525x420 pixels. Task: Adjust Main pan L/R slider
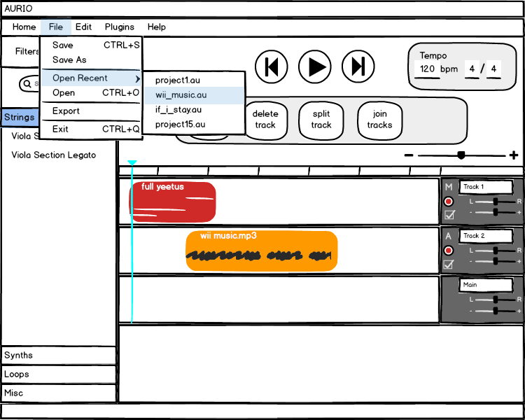(x=495, y=300)
